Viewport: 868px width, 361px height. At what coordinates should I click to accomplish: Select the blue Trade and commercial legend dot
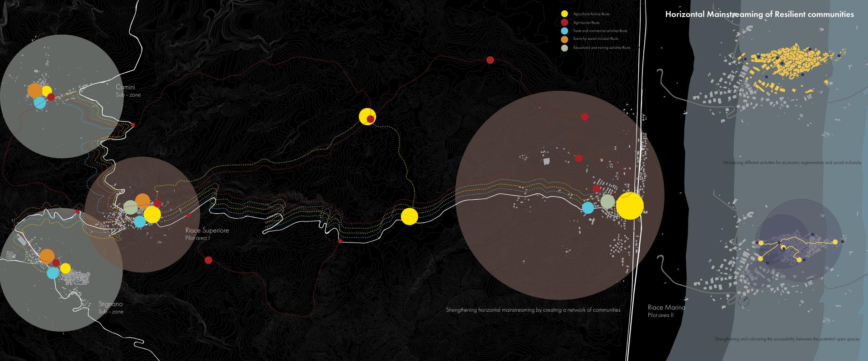click(564, 31)
